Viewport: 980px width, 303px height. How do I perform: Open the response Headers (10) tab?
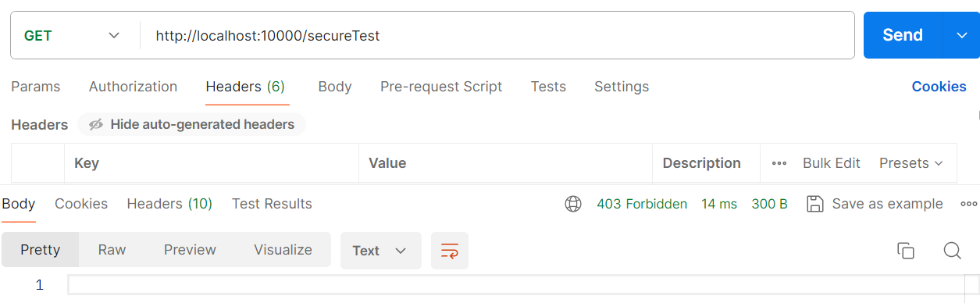click(x=169, y=204)
